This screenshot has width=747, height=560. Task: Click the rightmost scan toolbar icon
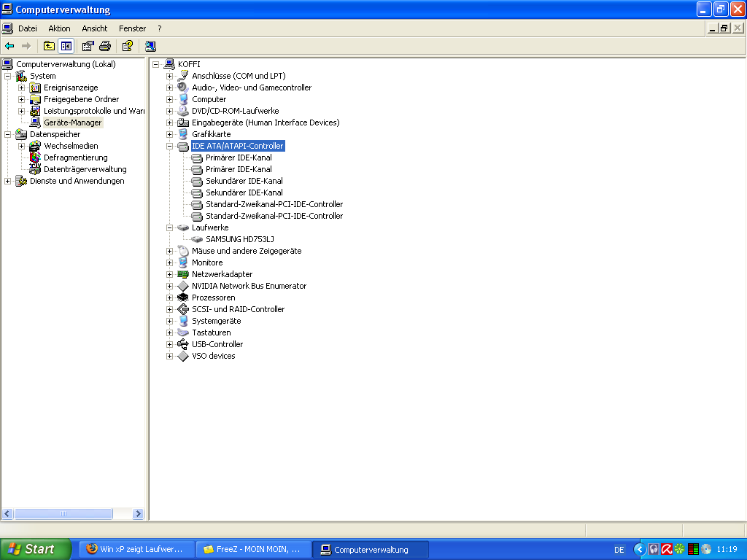pos(150,45)
